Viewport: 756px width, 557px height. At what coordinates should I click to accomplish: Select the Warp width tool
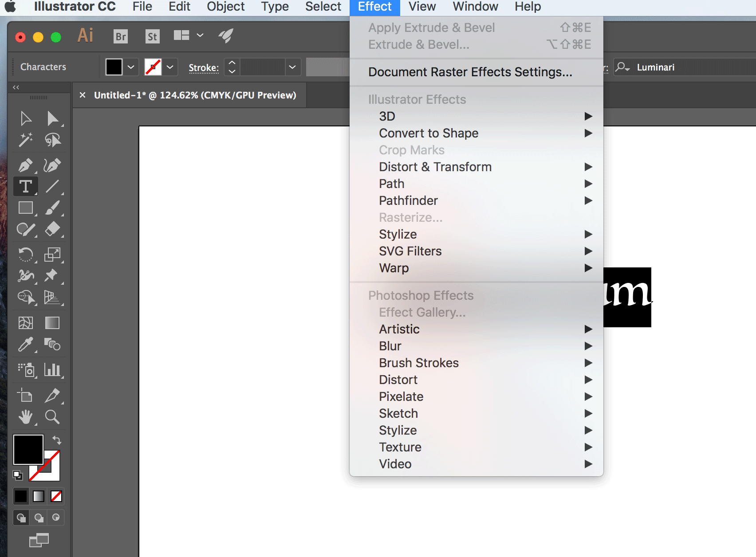(26, 275)
